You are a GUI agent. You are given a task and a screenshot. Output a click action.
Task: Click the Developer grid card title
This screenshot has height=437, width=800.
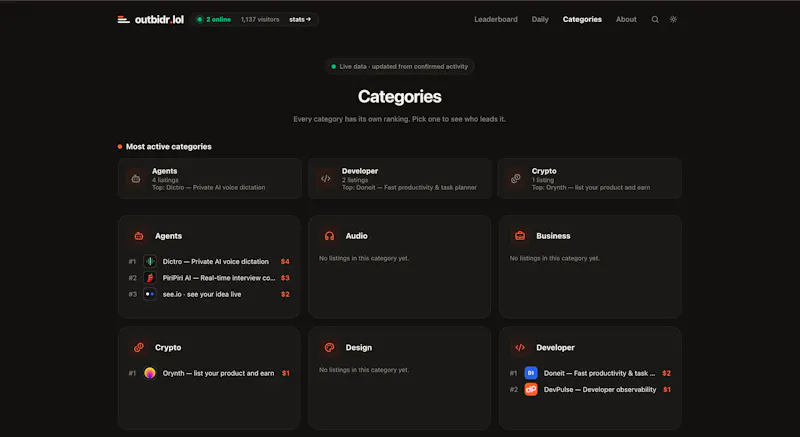[x=555, y=347]
